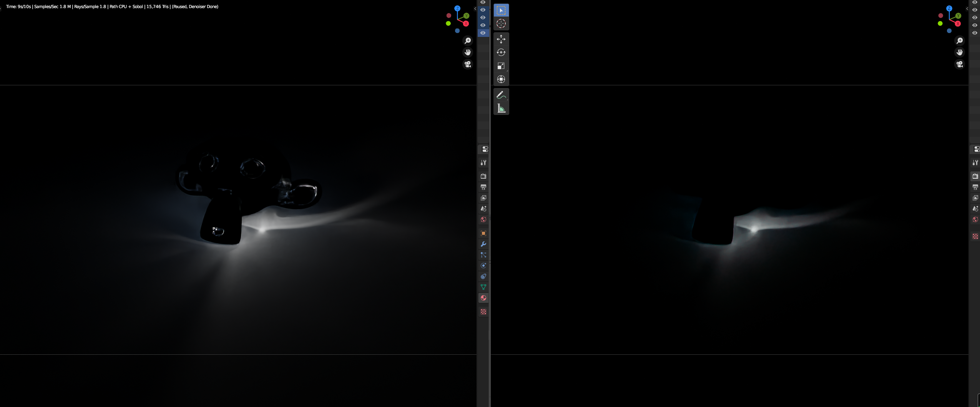Image resolution: width=980 pixels, height=407 pixels.
Task: Select the Annotate pencil tool
Action: coord(501,95)
